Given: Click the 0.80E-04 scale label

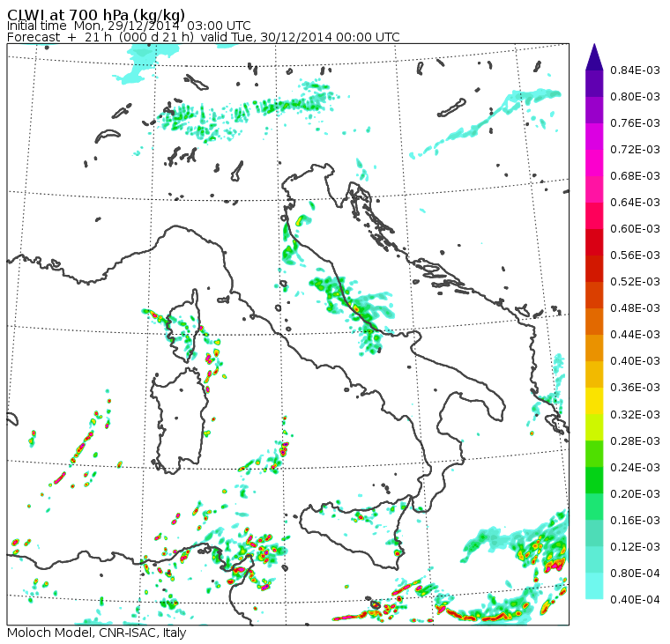Looking at the screenshot, I should tap(635, 574).
